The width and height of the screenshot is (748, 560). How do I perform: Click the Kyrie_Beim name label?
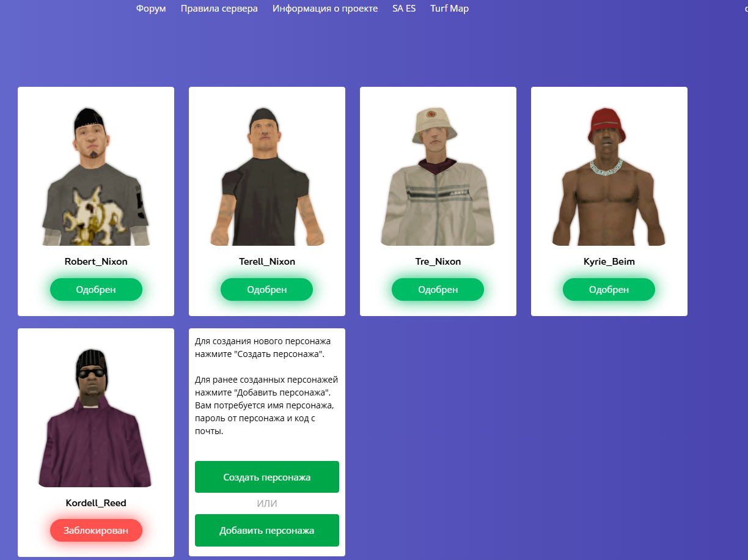pos(609,262)
